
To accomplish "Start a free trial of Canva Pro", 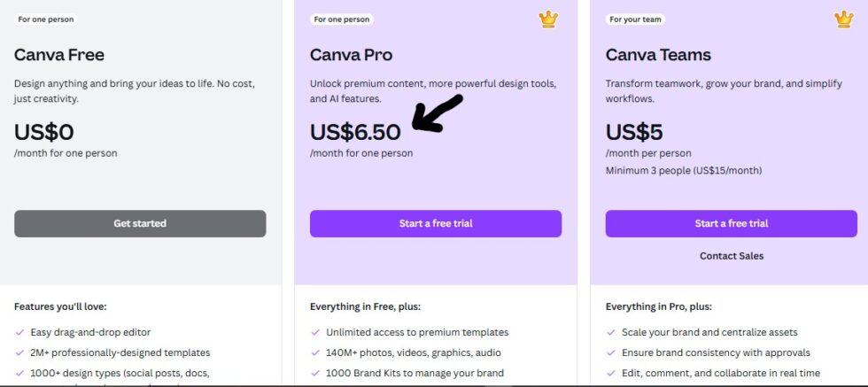I will [435, 223].
